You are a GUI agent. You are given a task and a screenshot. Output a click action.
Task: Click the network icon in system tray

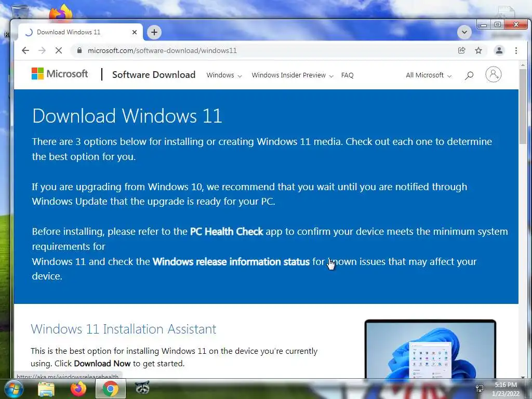coord(480,389)
